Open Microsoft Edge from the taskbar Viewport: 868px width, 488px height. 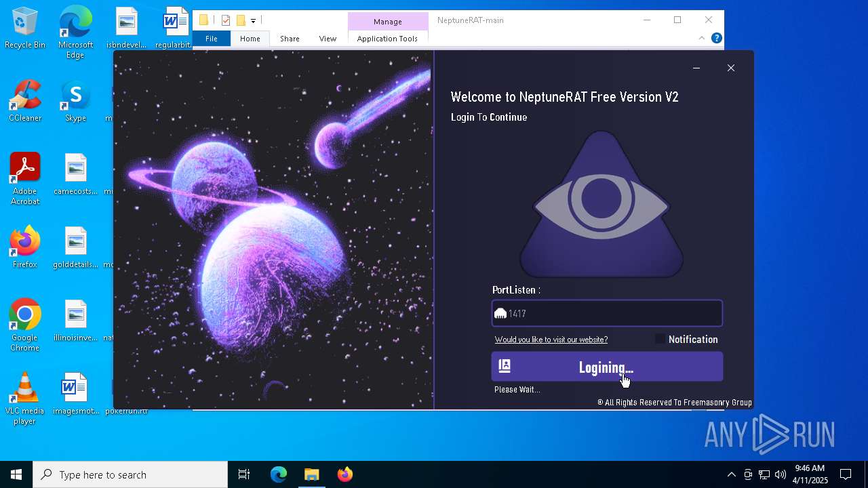pyautogui.click(x=279, y=474)
